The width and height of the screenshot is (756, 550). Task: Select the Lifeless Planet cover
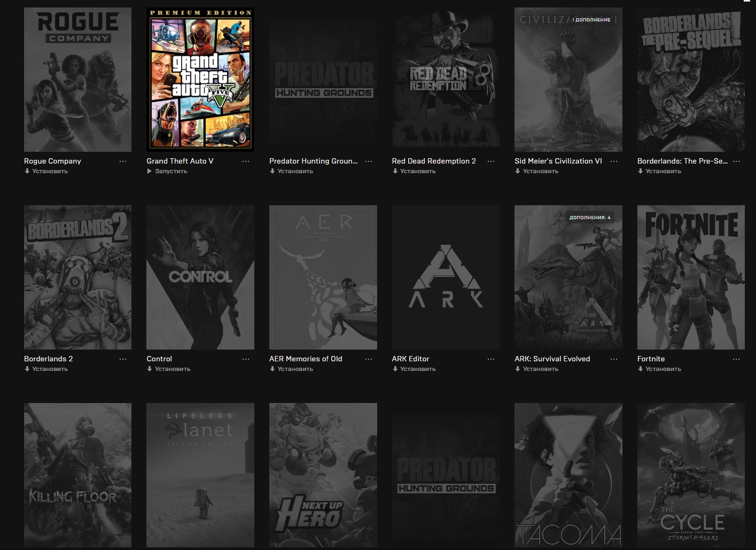click(200, 475)
